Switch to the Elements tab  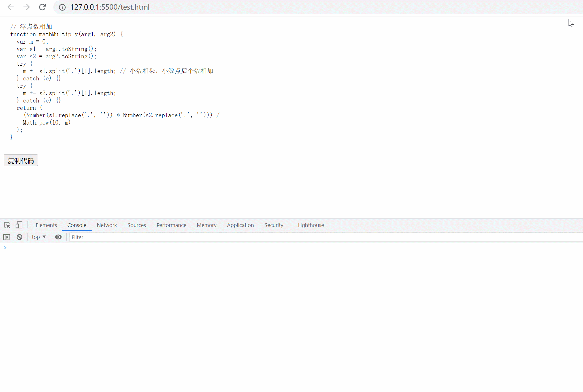tap(46, 225)
